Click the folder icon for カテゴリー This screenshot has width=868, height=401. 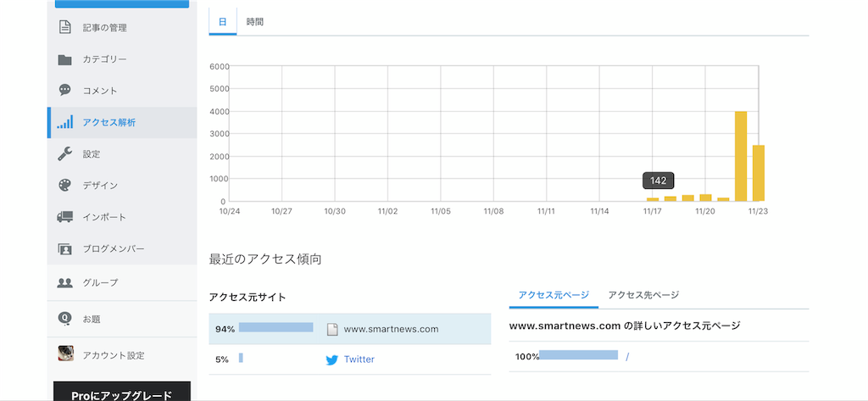point(65,59)
